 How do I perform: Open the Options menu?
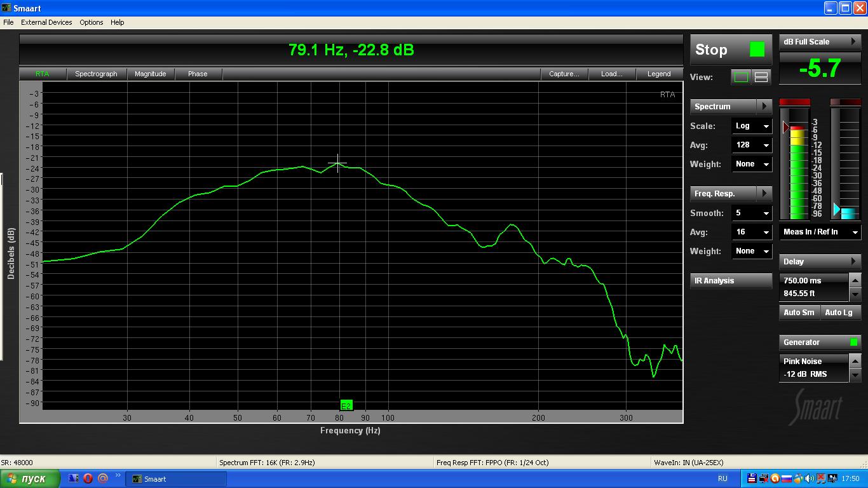pyautogui.click(x=92, y=22)
